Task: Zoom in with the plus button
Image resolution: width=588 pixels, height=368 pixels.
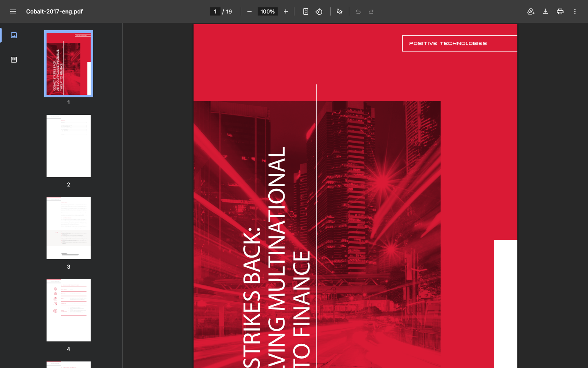Action: [285, 11]
